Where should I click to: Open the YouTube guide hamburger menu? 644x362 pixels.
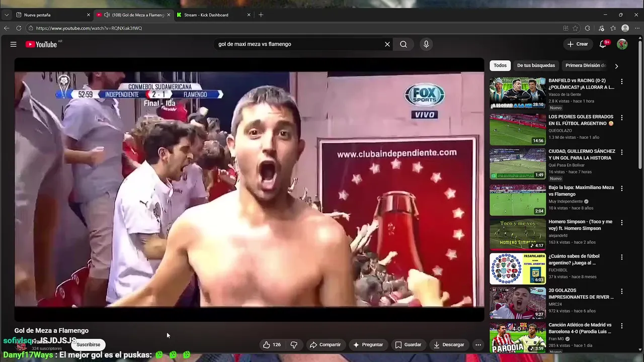(x=14, y=44)
